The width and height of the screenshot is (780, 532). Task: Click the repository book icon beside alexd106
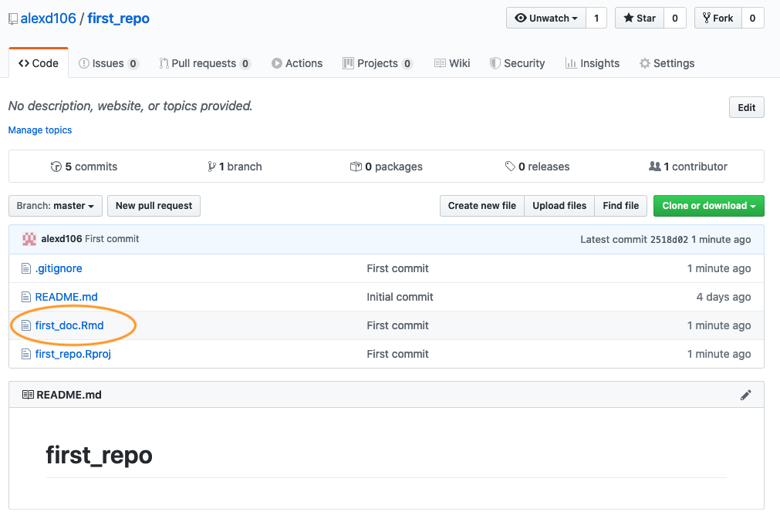tap(13, 19)
